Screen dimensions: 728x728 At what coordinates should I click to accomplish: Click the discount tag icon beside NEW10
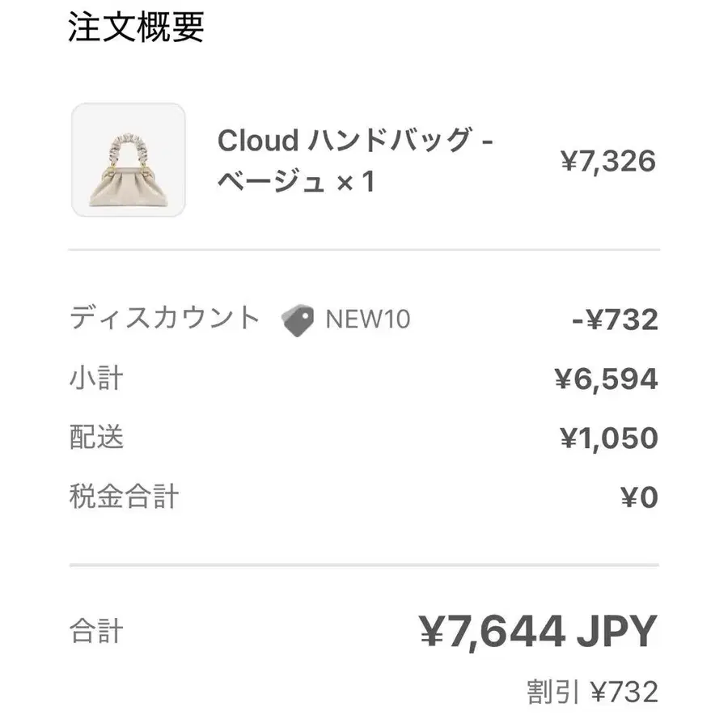[298, 320]
